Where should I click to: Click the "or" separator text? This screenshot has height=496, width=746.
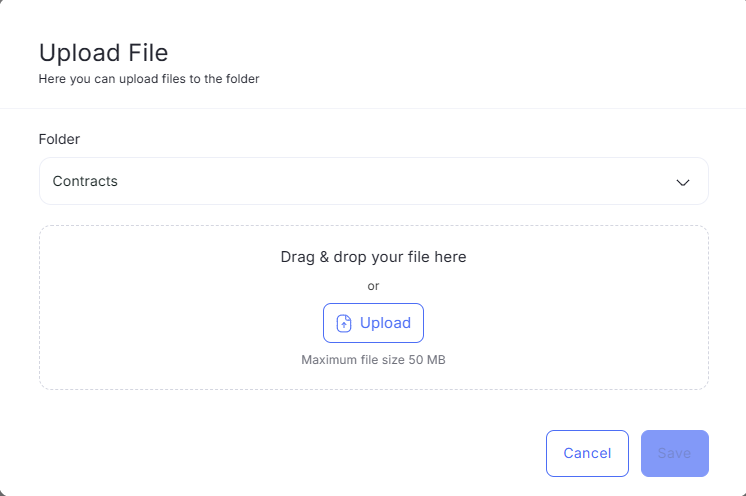[373, 286]
